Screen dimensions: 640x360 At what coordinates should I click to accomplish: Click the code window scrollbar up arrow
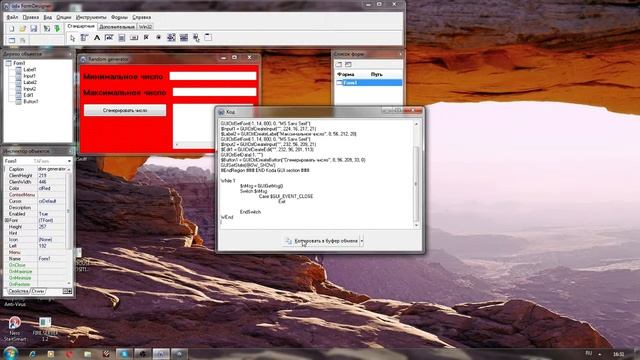(x=416, y=124)
